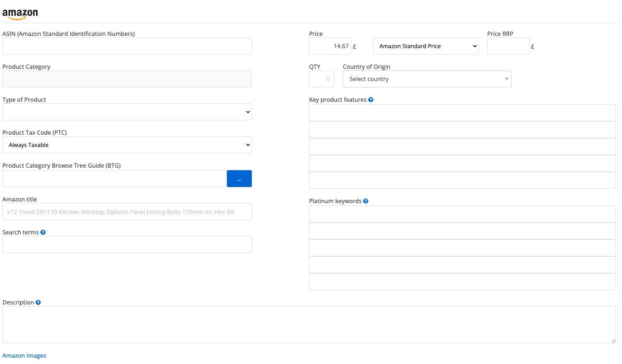Open the Amazon Standard Price dropdown

point(426,46)
